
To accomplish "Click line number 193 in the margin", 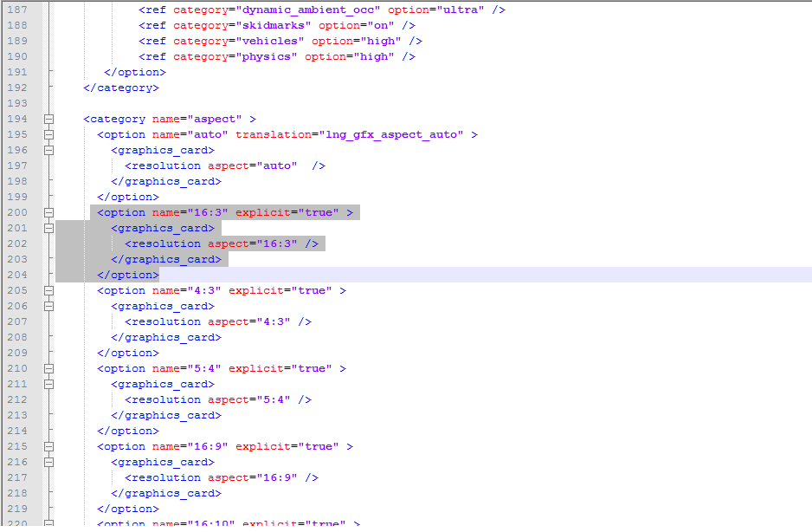I will tap(17, 103).
